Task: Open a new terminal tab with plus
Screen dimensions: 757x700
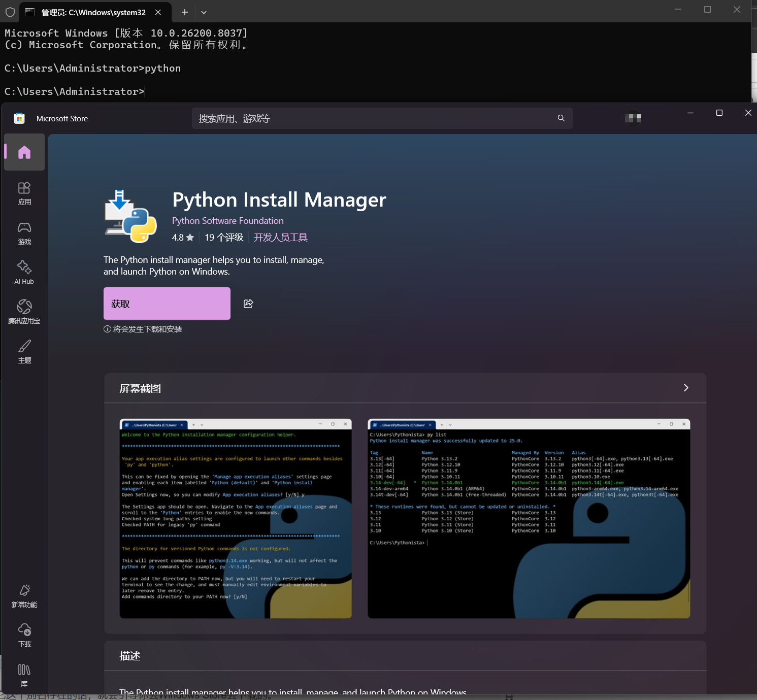Action: (185, 12)
